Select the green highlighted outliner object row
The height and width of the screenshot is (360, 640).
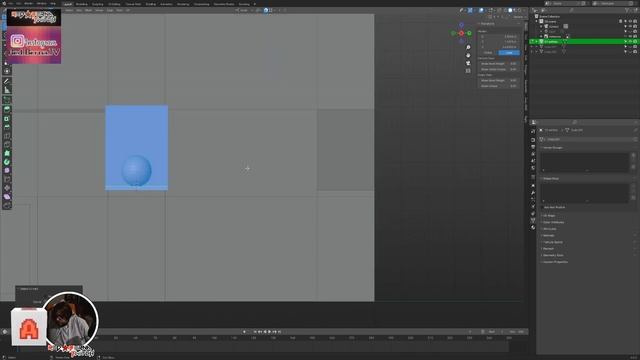coord(584,42)
